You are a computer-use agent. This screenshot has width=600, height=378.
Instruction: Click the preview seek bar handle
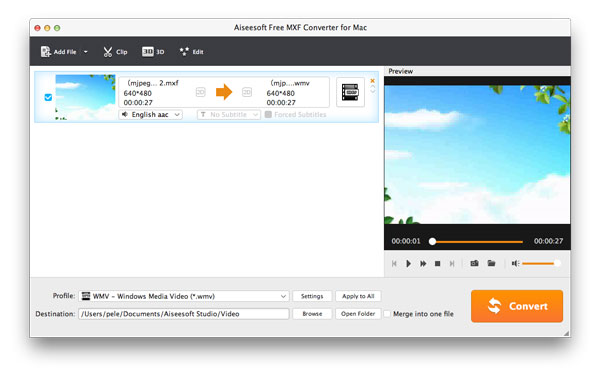coord(432,241)
